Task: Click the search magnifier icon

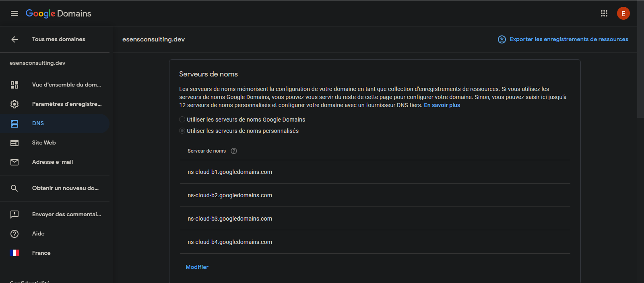Action: [x=14, y=188]
